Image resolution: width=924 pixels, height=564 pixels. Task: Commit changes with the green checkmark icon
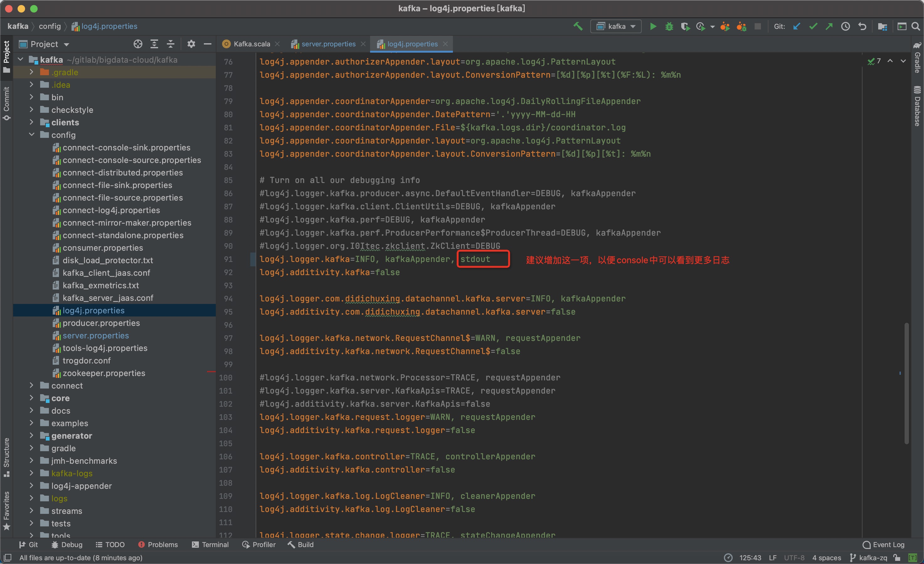click(x=813, y=26)
